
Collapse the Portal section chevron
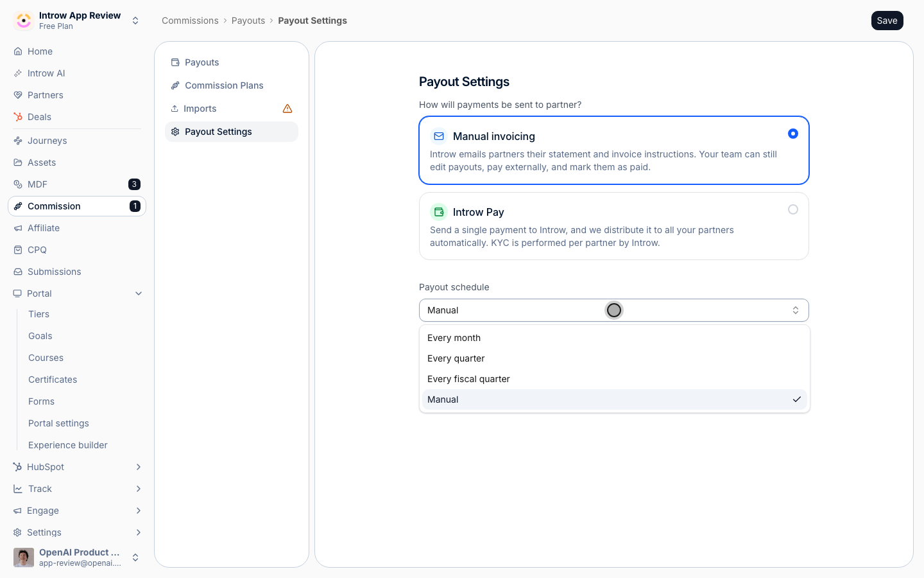(139, 293)
